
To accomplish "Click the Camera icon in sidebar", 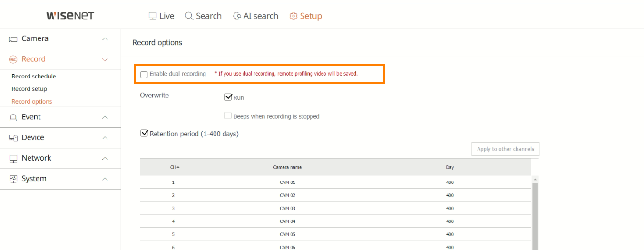I will click(13, 39).
